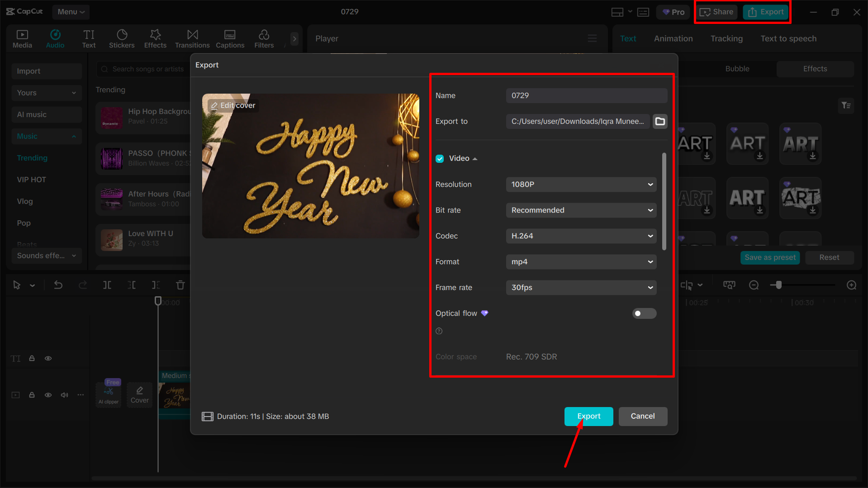Image resolution: width=868 pixels, height=488 pixels.
Task: Open the Effects panel in toolbar
Action: pos(155,38)
